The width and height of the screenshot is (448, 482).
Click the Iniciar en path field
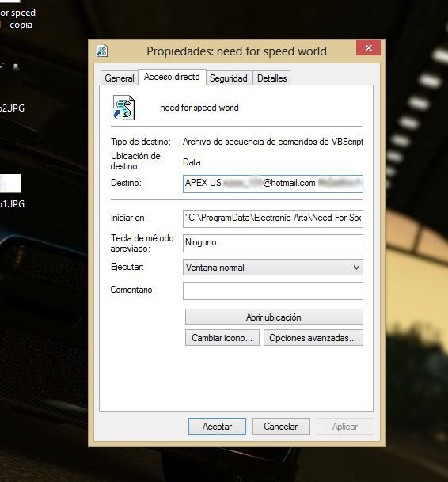(273, 218)
